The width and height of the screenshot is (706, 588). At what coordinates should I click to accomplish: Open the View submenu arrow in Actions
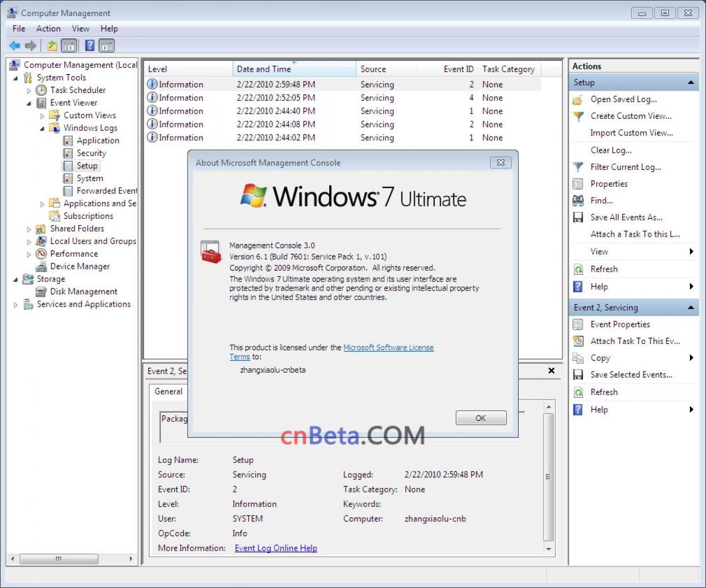[691, 252]
